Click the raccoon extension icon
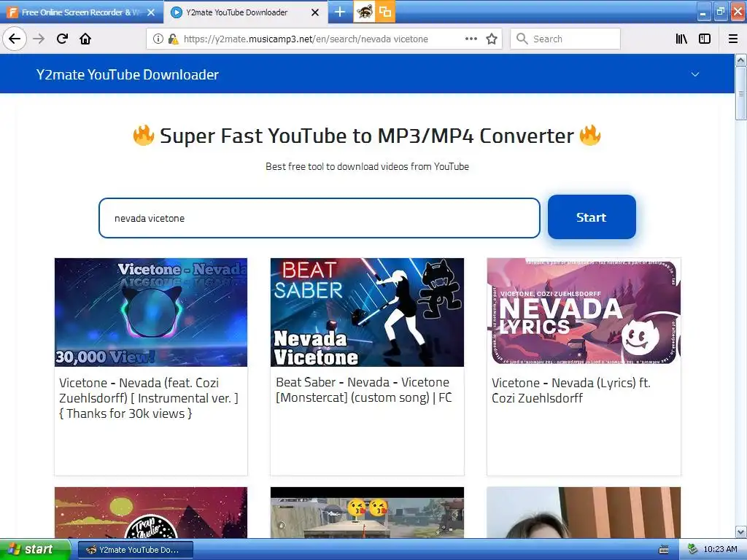This screenshot has height=560, width=747. 364,12
